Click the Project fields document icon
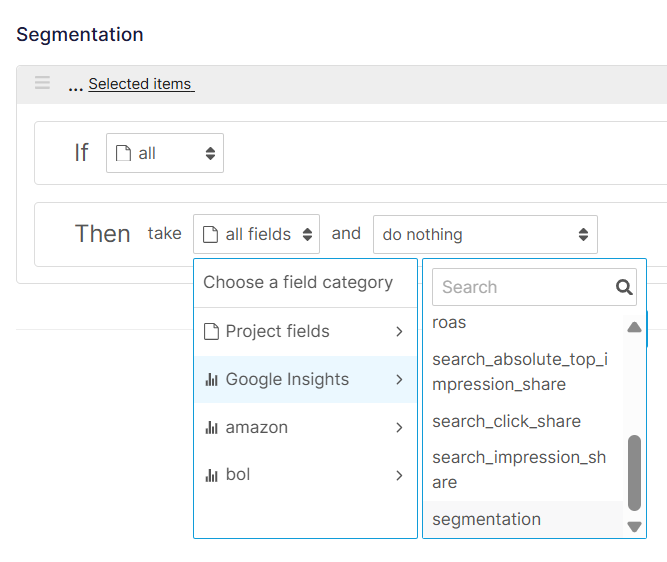The width and height of the screenshot is (667, 562). pyautogui.click(x=211, y=331)
